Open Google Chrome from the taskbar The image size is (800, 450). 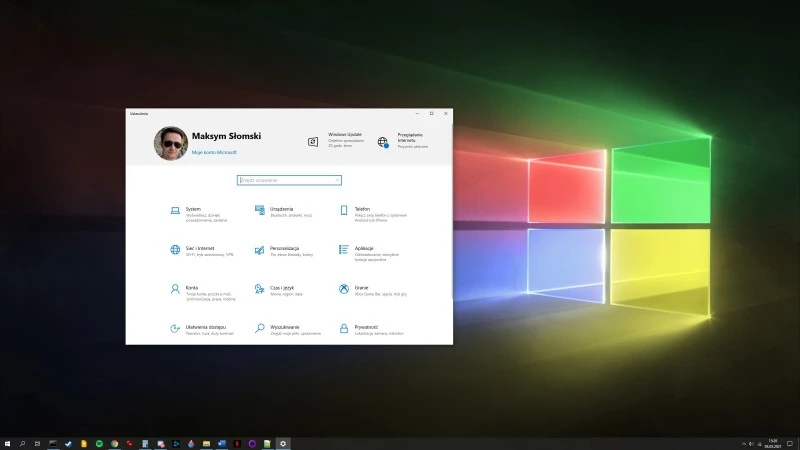114,444
